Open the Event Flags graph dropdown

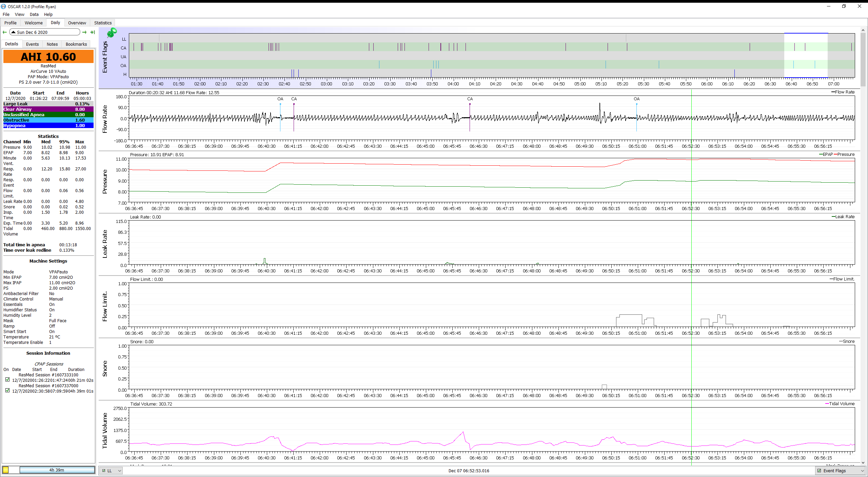tap(840, 471)
